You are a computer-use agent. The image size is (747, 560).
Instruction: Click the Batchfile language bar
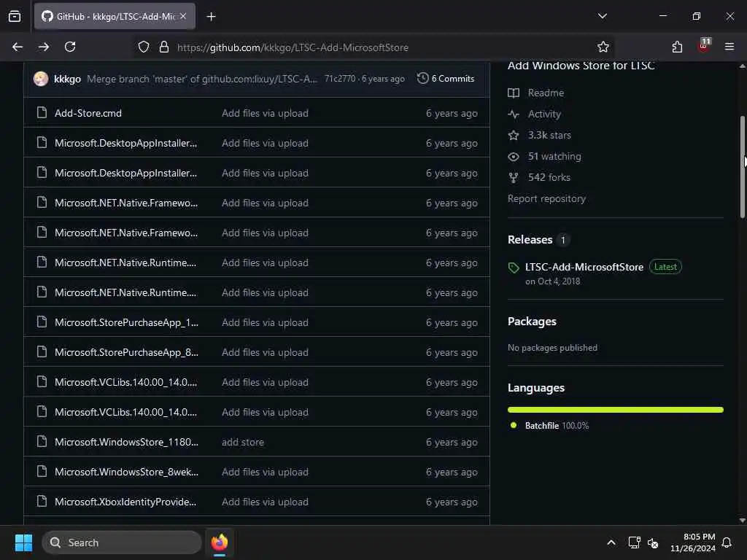pyautogui.click(x=615, y=410)
